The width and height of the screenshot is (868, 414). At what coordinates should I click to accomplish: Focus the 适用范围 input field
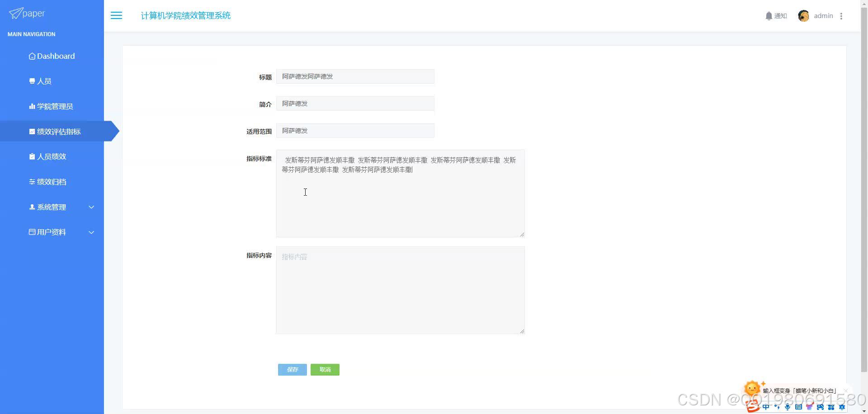click(x=355, y=131)
